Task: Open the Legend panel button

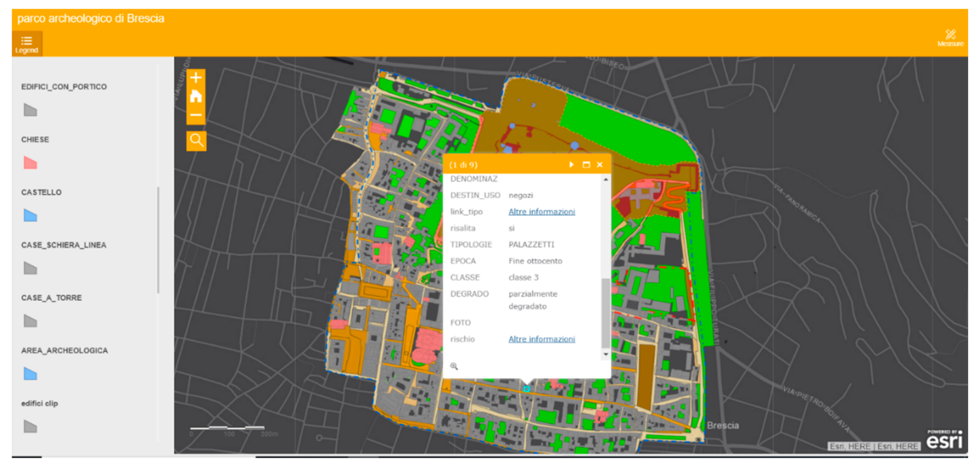Action: coord(27,44)
